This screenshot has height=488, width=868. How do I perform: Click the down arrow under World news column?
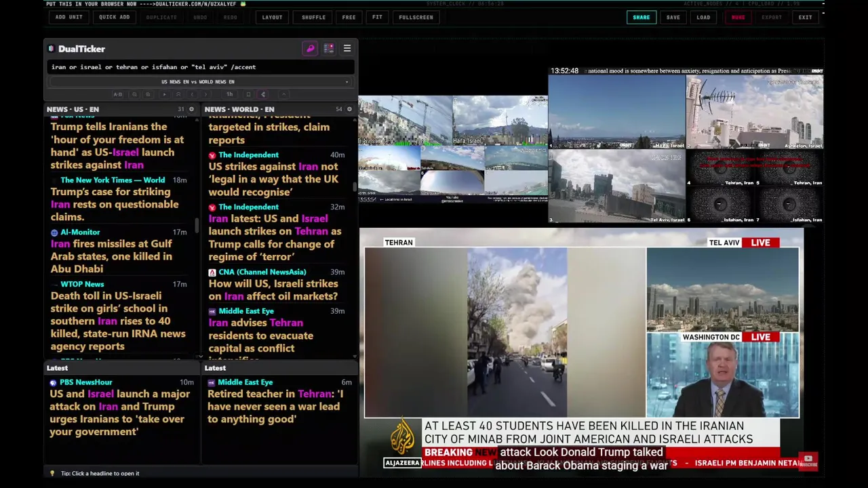tap(354, 357)
